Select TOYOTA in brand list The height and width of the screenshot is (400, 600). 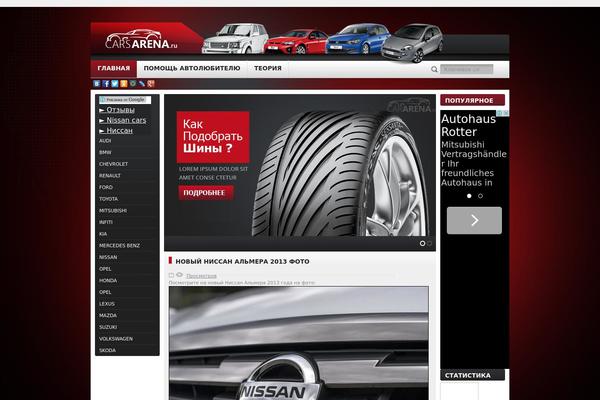click(109, 199)
